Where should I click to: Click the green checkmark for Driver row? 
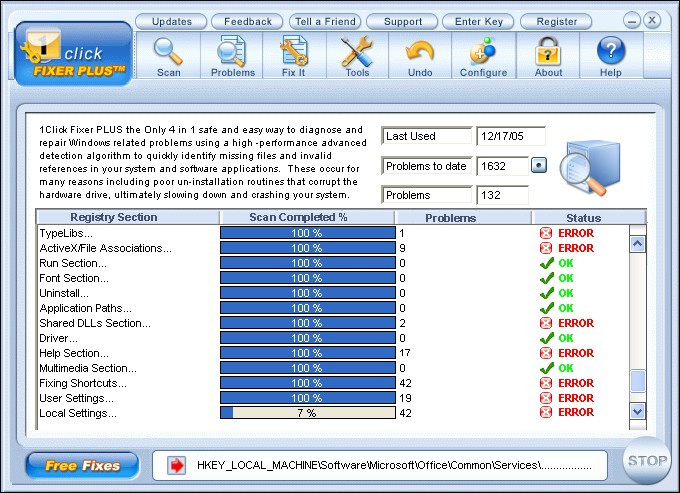pos(546,338)
